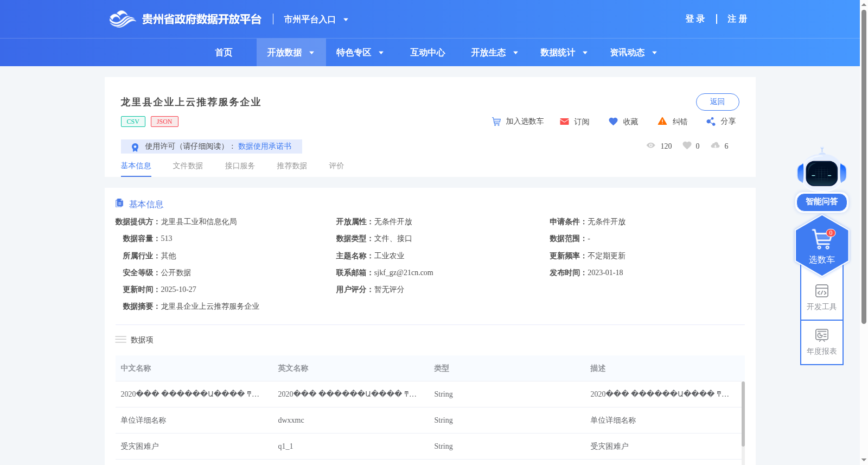Click 注册 link
The height and width of the screenshot is (465, 868).
737,19
